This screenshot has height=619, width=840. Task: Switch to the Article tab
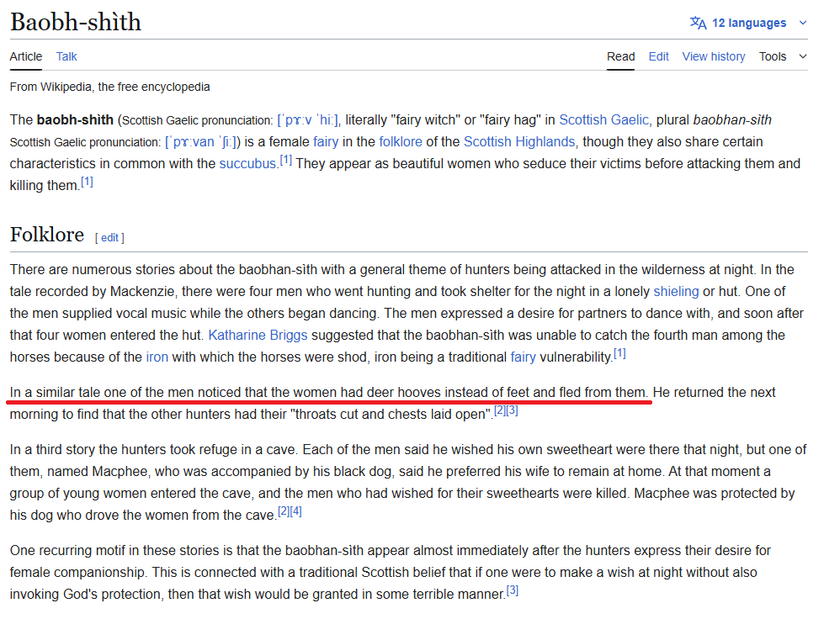pyautogui.click(x=26, y=56)
